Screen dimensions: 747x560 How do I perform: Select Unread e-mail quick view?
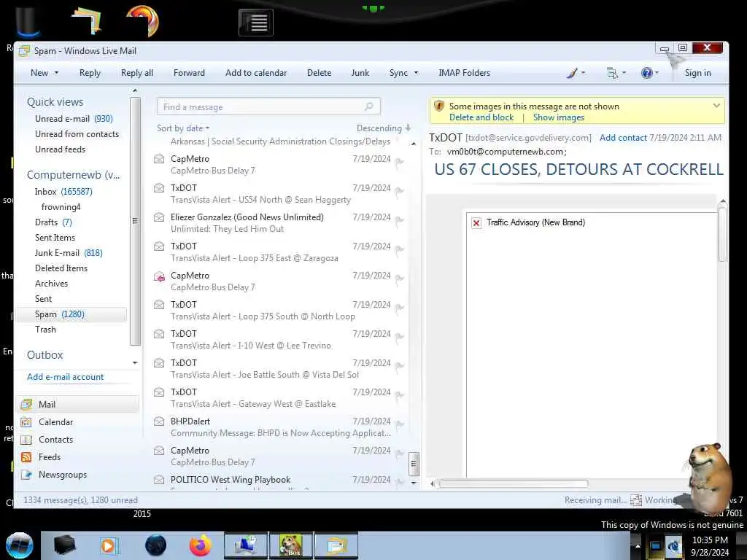[74, 119]
